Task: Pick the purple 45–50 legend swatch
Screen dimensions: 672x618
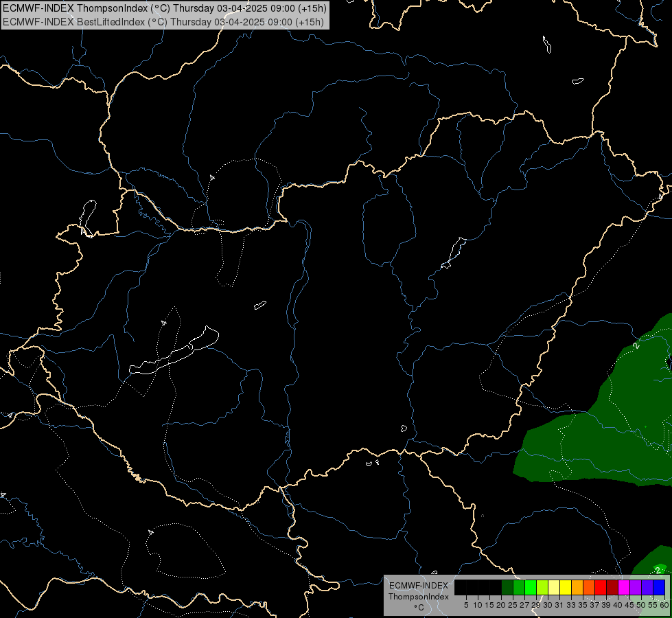Action: tap(636, 587)
